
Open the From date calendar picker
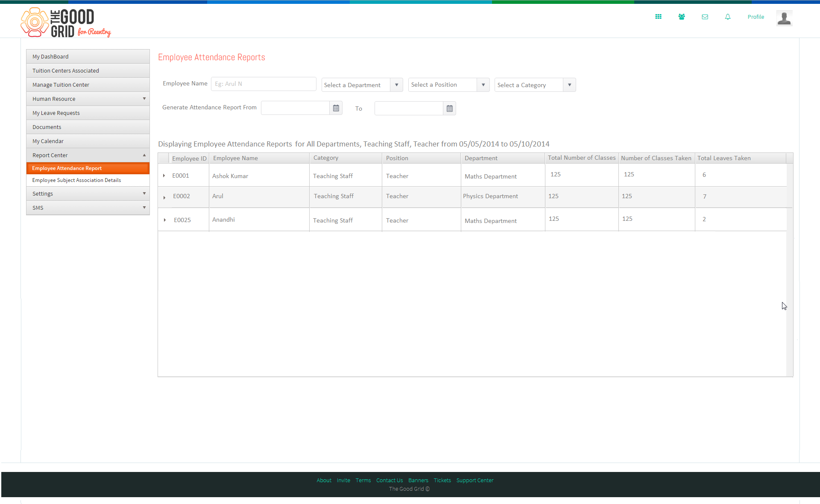[336, 108]
